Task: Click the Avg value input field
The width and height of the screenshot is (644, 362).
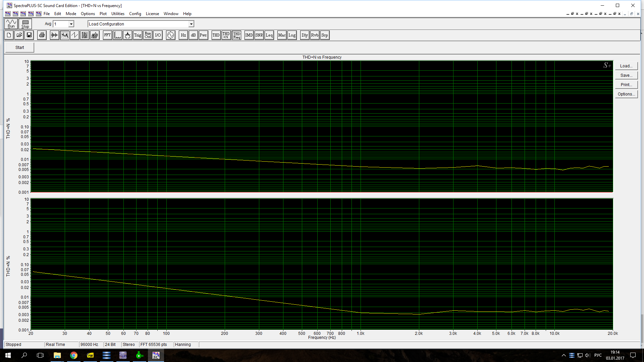Action: click(x=61, y=24)
